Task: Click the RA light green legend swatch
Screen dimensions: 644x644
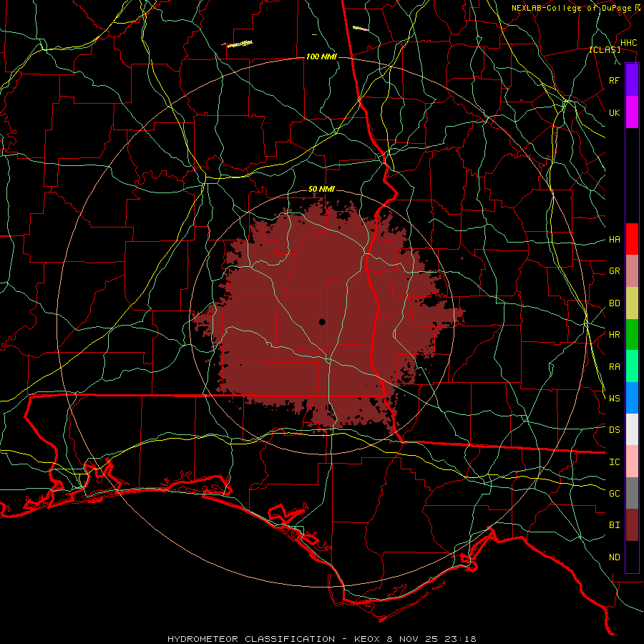Action: click(632, 366)
